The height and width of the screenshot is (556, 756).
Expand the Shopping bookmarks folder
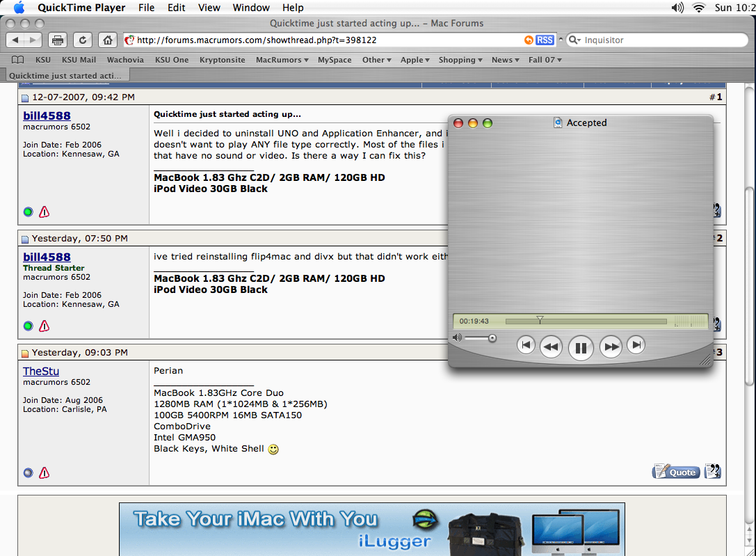tap(460, 60)
